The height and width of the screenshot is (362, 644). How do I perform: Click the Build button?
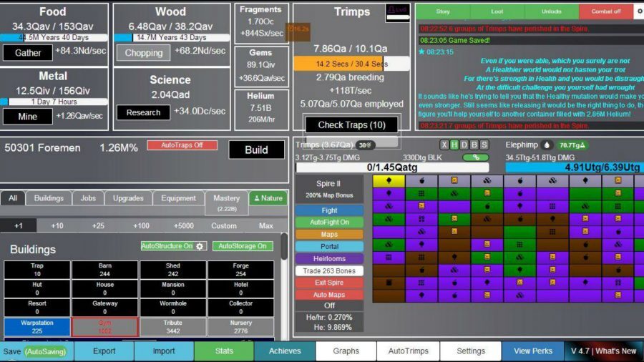(256, 150)
